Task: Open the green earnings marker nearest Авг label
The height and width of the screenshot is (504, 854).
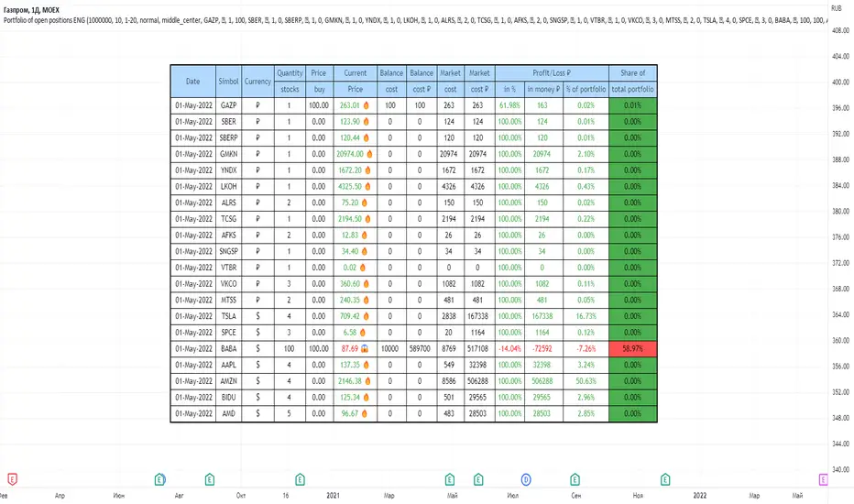Action: tap(159, 479)
